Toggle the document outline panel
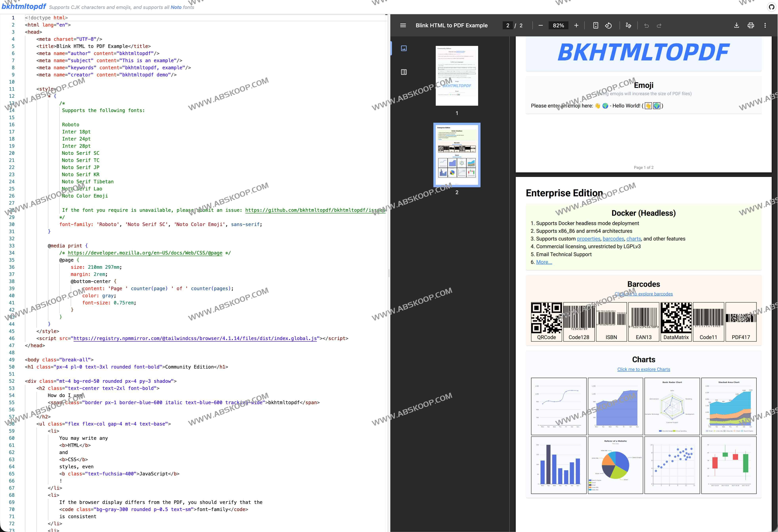Screen dimensions: 778x532 pos(404,72)
